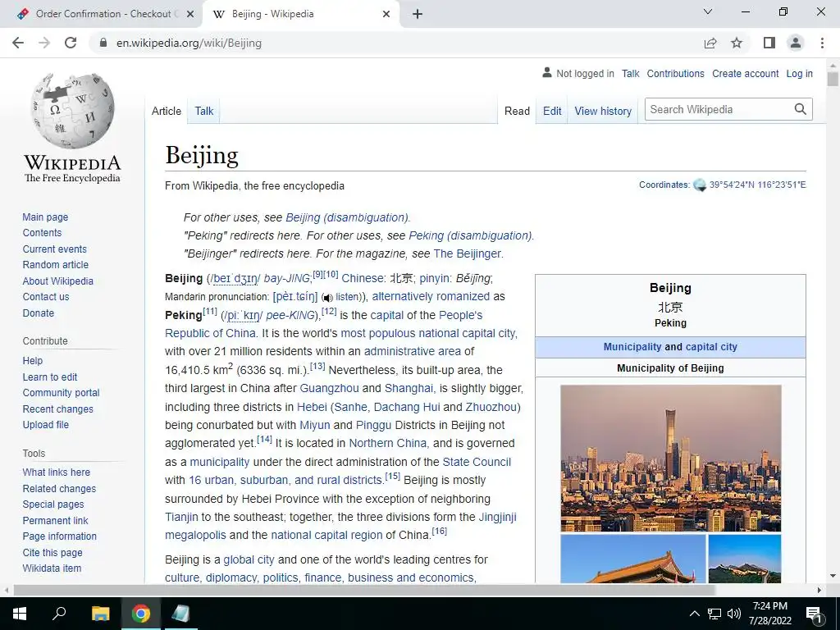Image resolution: width=840 pixels, height=630 pixels.
Task: Open the Windows Start menu
Action: [x=20, y=614]
